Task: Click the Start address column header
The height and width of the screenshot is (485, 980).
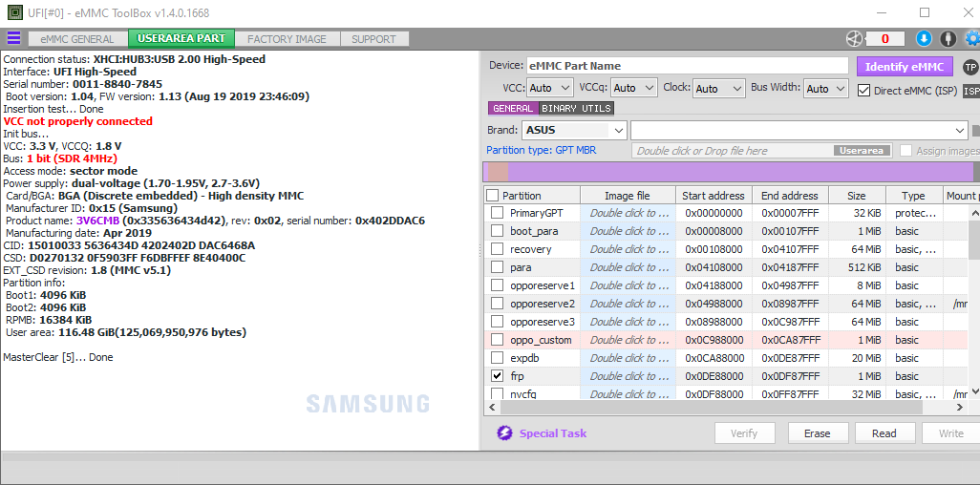Action: coord(714,196)
